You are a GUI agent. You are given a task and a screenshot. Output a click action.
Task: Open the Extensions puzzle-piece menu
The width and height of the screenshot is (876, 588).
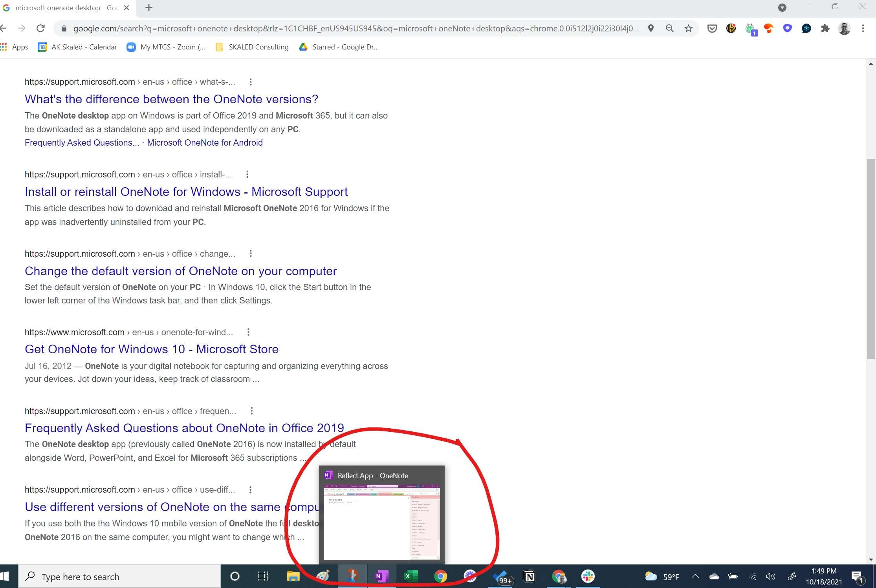click(825, 28)
